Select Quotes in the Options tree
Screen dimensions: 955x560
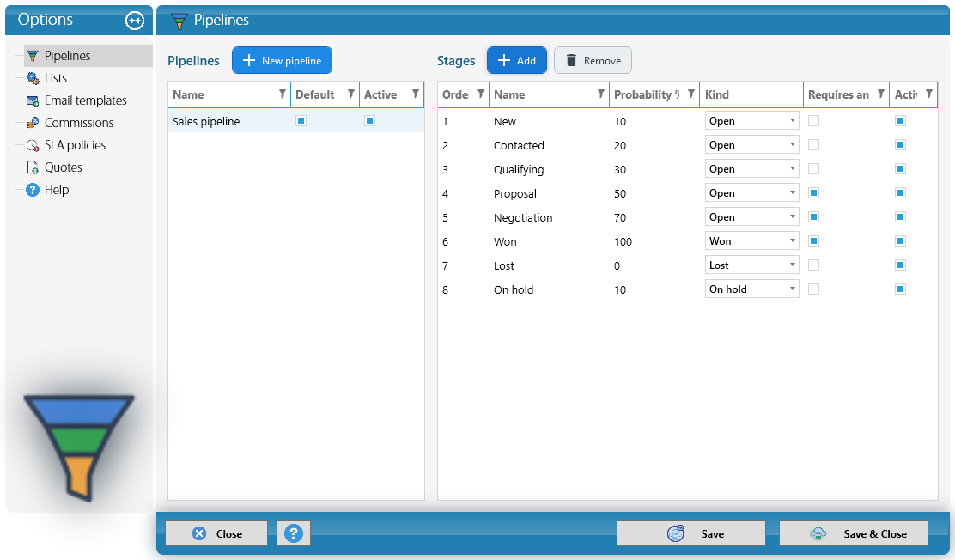(63, 167)
